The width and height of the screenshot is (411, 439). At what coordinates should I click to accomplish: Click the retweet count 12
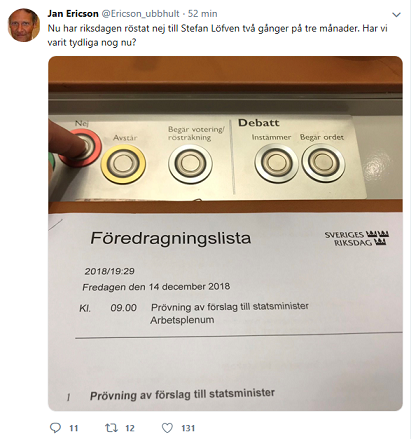tap(130, 428)
